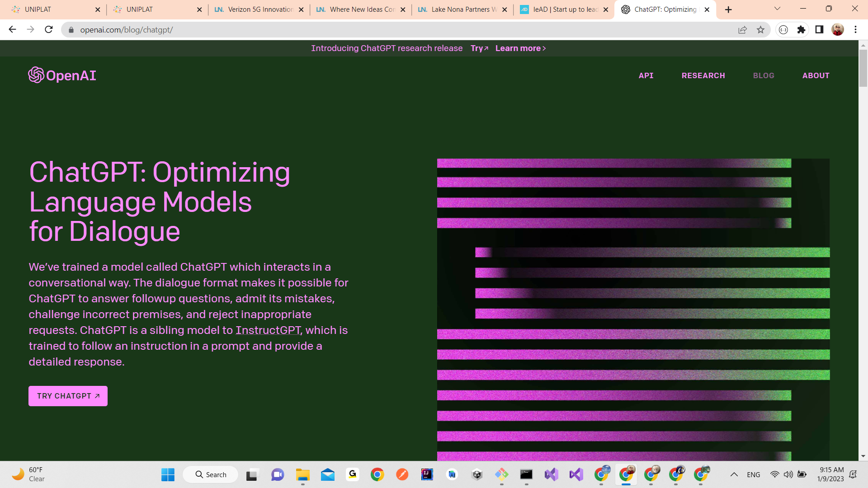Expand the tab search chevron
Screen dimensions: 868x488
777,9
